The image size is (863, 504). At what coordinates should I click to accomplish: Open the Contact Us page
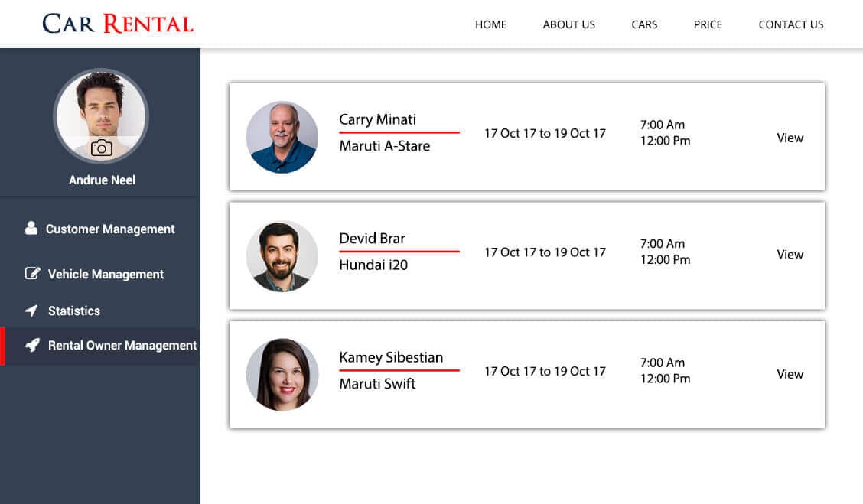click(790, 24)
